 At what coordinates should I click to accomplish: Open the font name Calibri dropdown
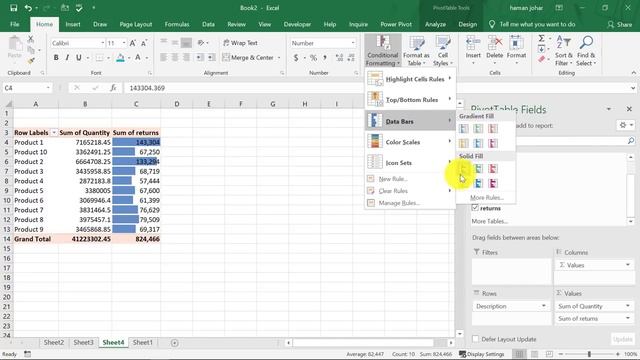coord(102,43)
